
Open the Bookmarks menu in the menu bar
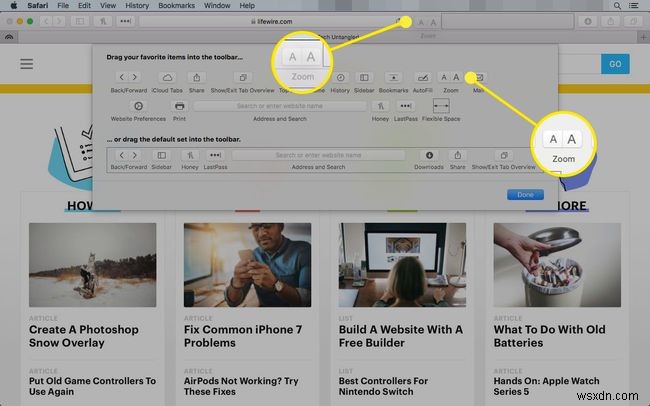coord(176,5)
